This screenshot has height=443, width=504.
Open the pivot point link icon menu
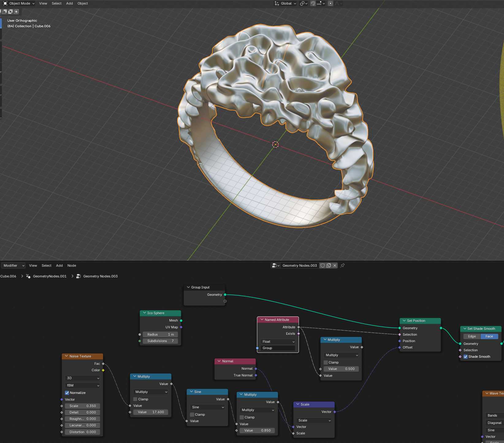pyautogui.click(x=304, y=3)
